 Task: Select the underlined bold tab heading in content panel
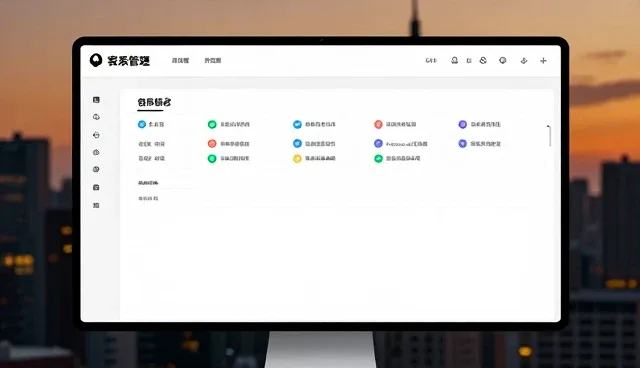[154, 102]
